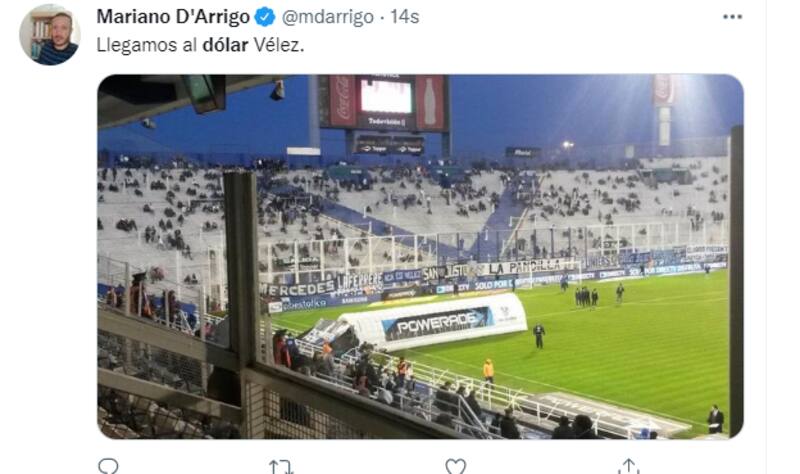Click the green pitch in the photo
Screen dimensions: 800x474
point(612,352)
